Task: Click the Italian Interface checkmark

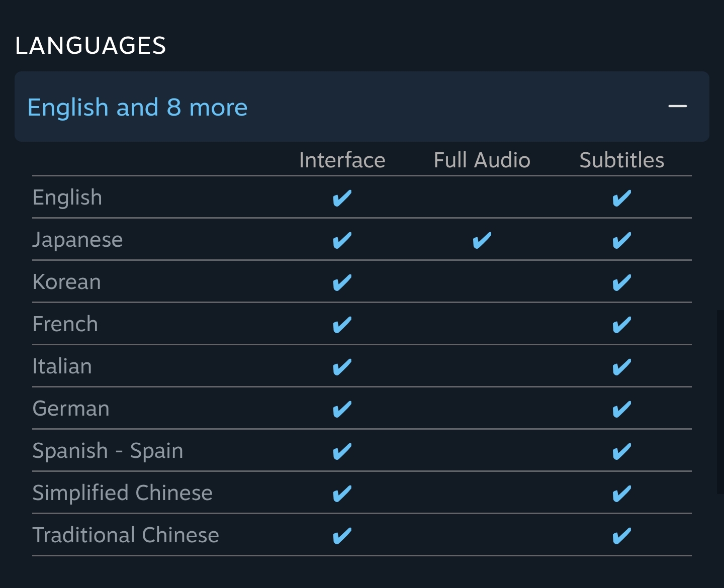Action: click(342, 367)
